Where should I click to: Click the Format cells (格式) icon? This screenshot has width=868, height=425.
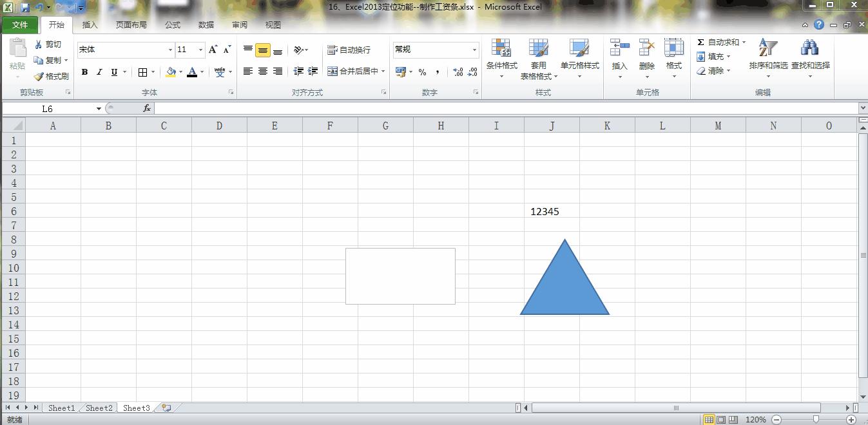[674, 48]
